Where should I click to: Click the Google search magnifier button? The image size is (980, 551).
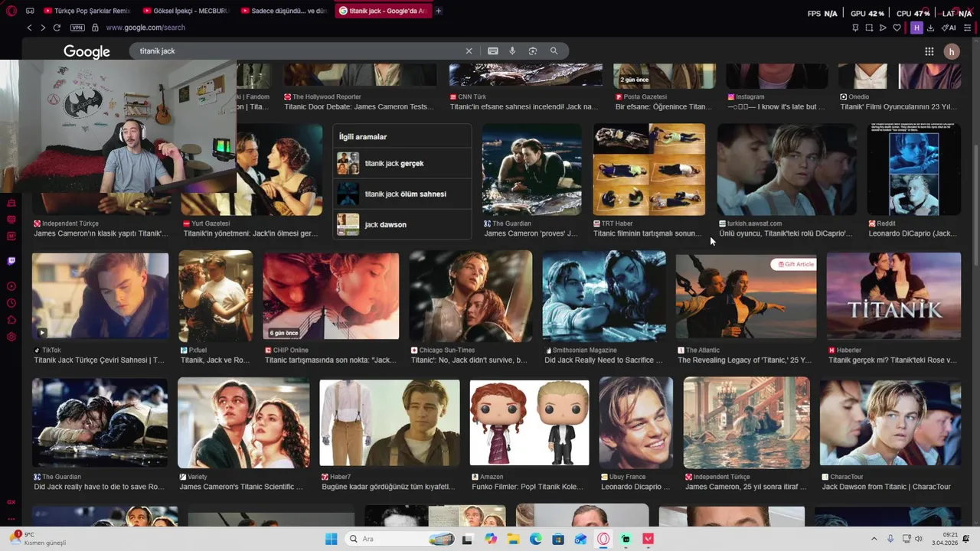554,51
